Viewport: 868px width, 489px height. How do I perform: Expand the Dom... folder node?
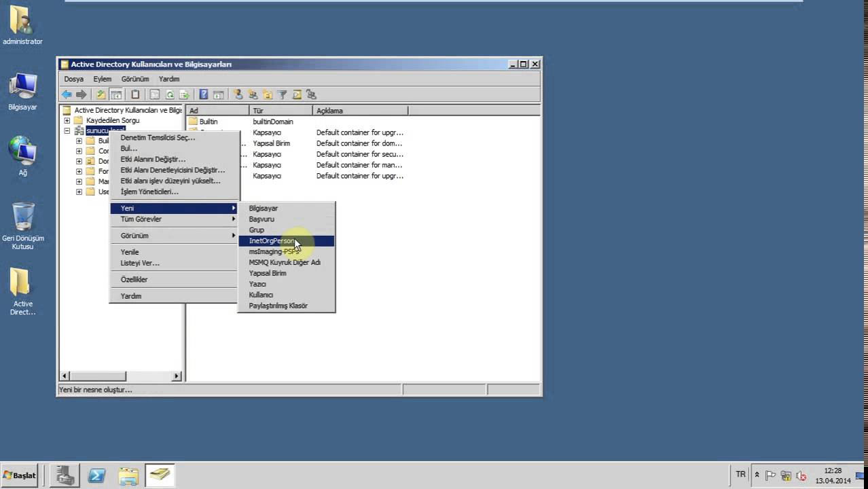pos(79,161)
